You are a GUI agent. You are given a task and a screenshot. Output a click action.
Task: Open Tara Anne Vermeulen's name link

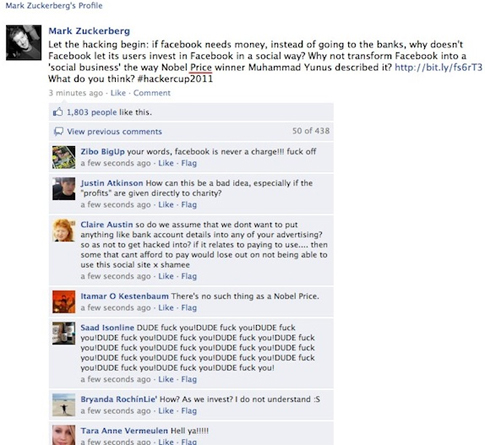[x=124, y=431]
